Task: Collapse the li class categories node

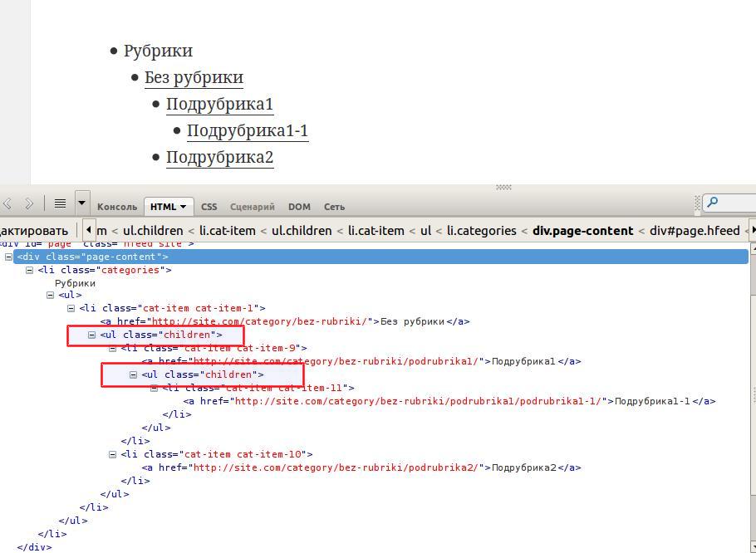Action: pyautogui.click(x=29, y=270)
